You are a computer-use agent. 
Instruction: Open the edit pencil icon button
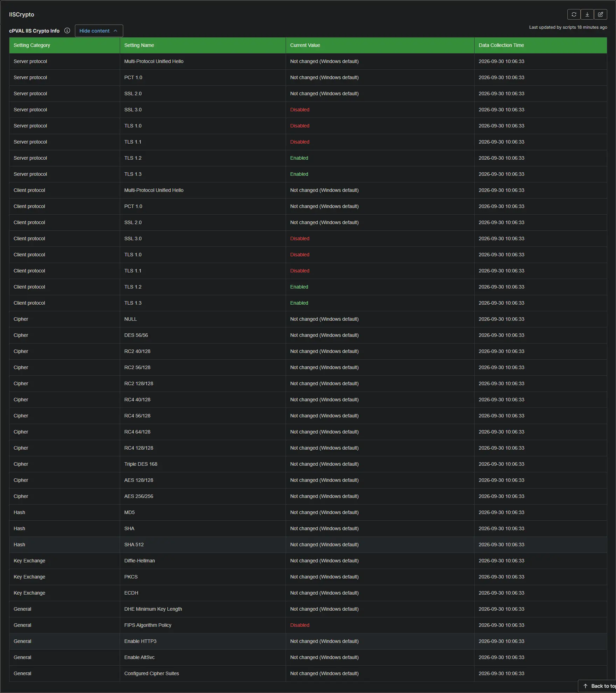pos(600,14)
